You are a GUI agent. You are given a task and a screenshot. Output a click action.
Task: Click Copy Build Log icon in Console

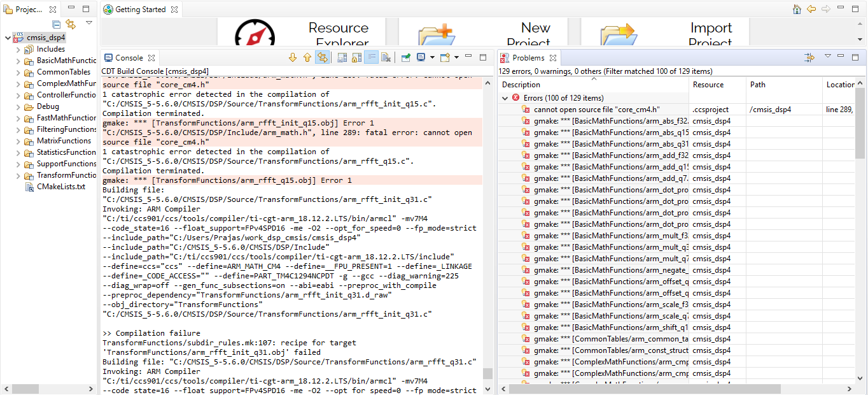(342, 58)
